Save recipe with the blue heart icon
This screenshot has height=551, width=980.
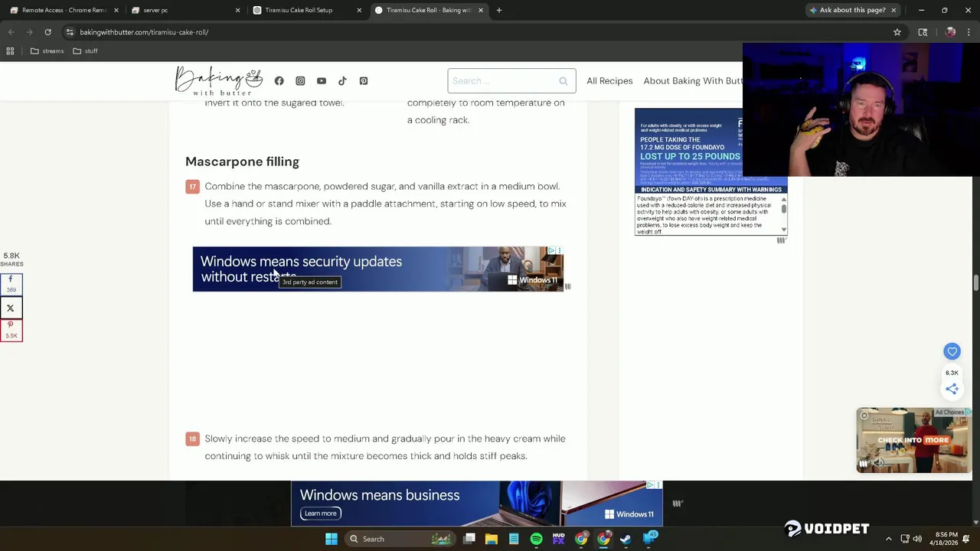[952, 351]
